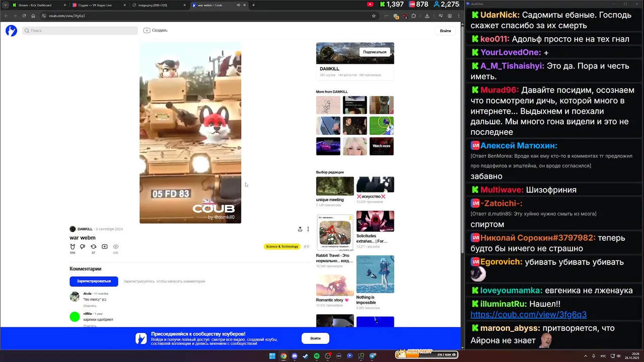Viewport: 644px width, 362px height.
Task: Add the coub to a channel via plus icon
Action: (x=104, y=246)
